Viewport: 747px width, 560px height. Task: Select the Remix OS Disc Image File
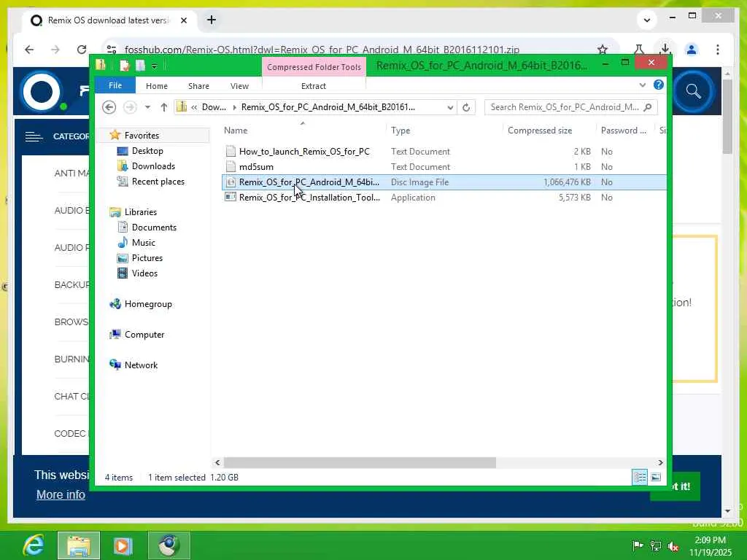(x=444, y=182)
